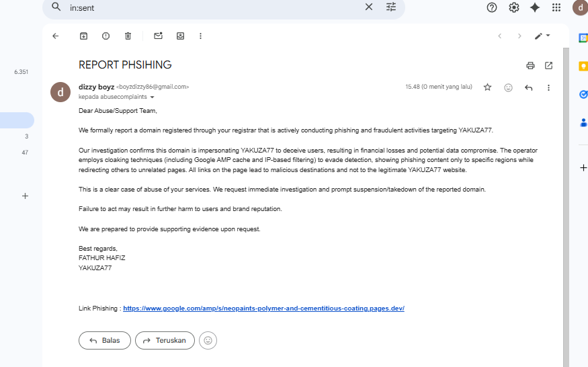Screen dimensions: 588x367
Task: Star this message from dizzy boyz
Action: [487, 87]
